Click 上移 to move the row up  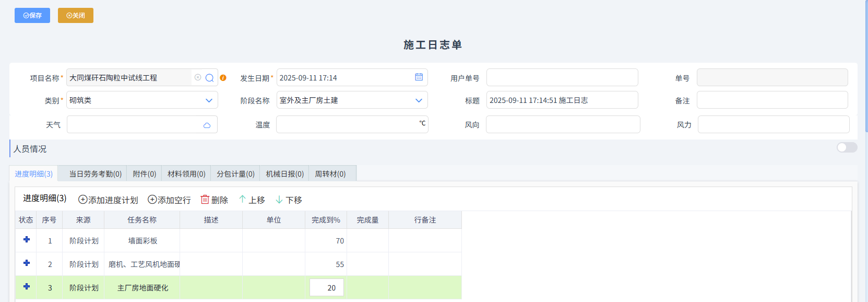point(252,200)
